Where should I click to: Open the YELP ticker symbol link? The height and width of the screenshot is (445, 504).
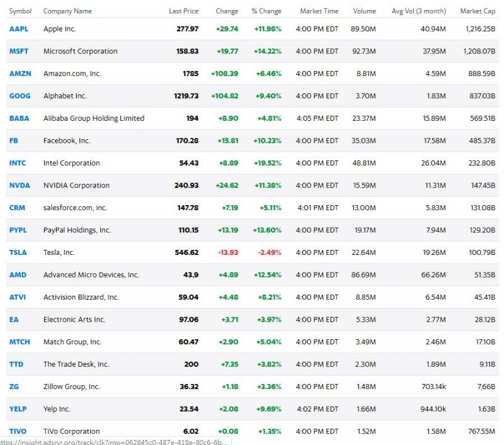[x=18, y=409]
